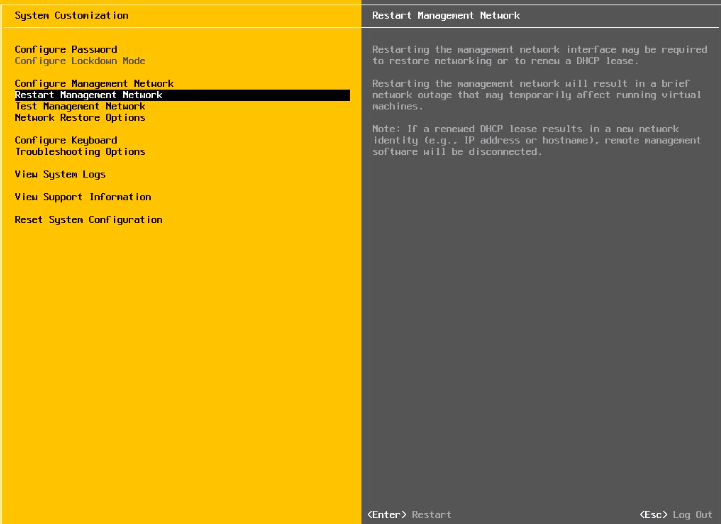Open View System Logs
The height and width of the screenshot is (524, 721).
coord(60,175)
